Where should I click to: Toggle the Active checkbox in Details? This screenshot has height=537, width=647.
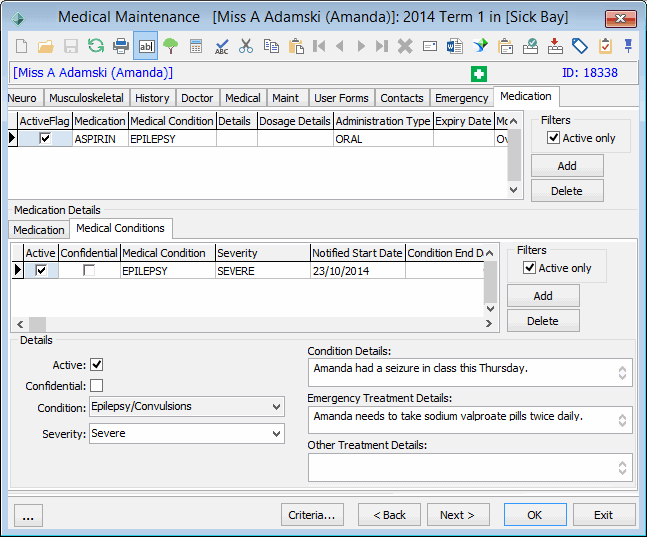[97, 364]
